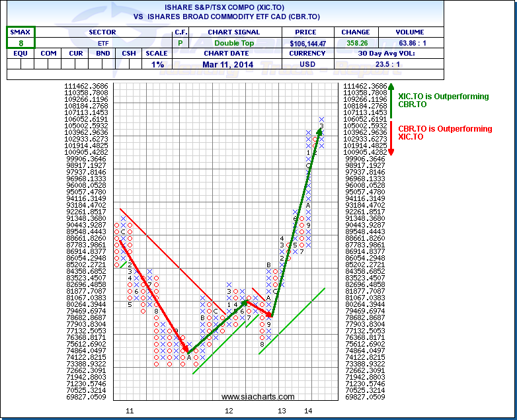Open the USD currency value
Screen dimensions: 517x420
pyautogui.click(x=307, y=64)
